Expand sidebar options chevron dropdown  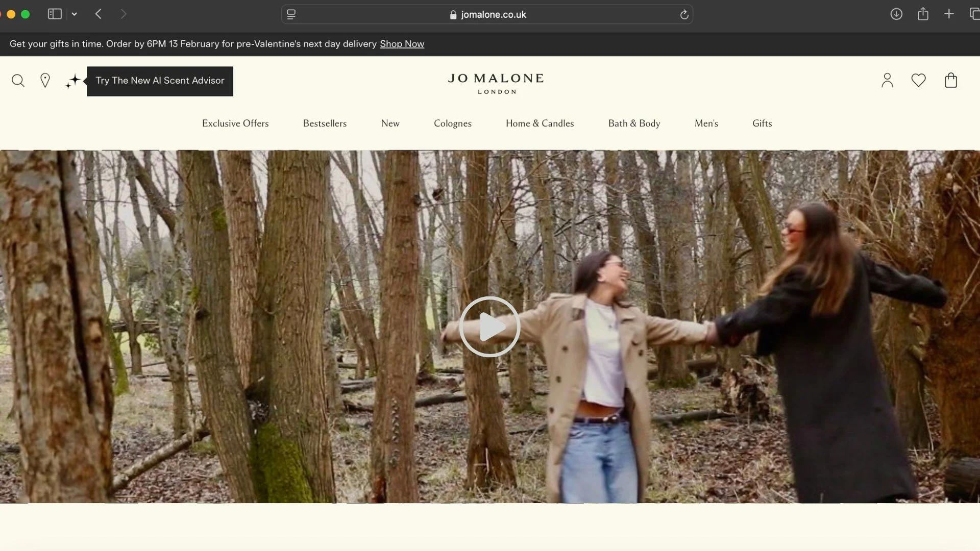75,14
